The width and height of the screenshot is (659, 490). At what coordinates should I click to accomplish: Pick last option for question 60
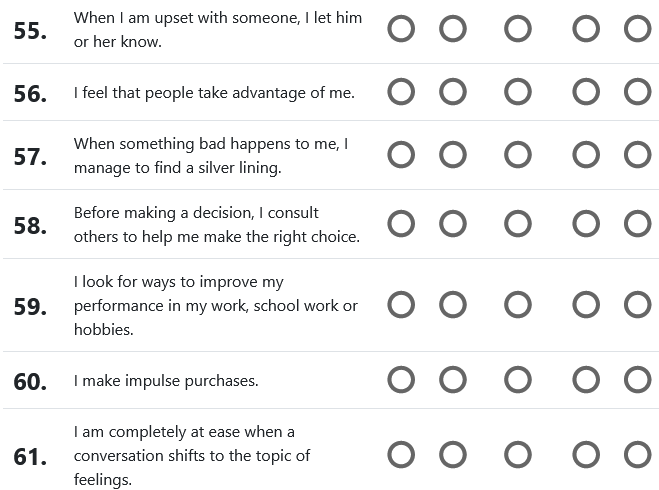pyautogui.click(x=637, y=380)
